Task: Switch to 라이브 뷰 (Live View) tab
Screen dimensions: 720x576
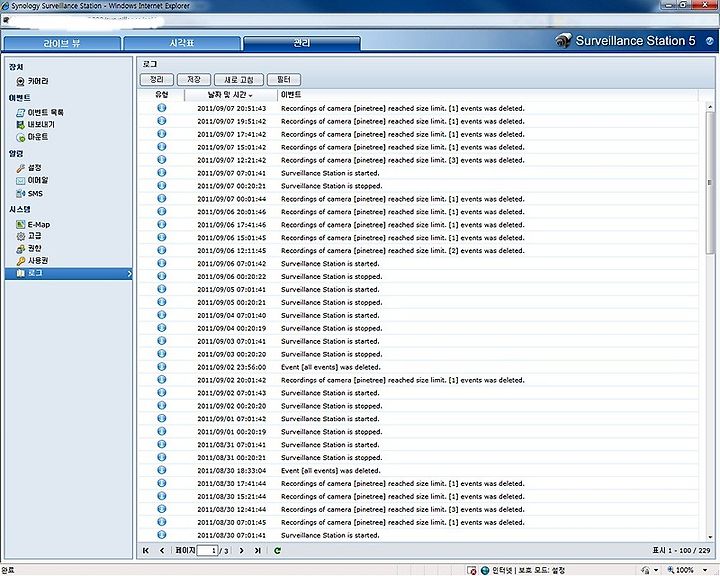Action: point(62,44)
